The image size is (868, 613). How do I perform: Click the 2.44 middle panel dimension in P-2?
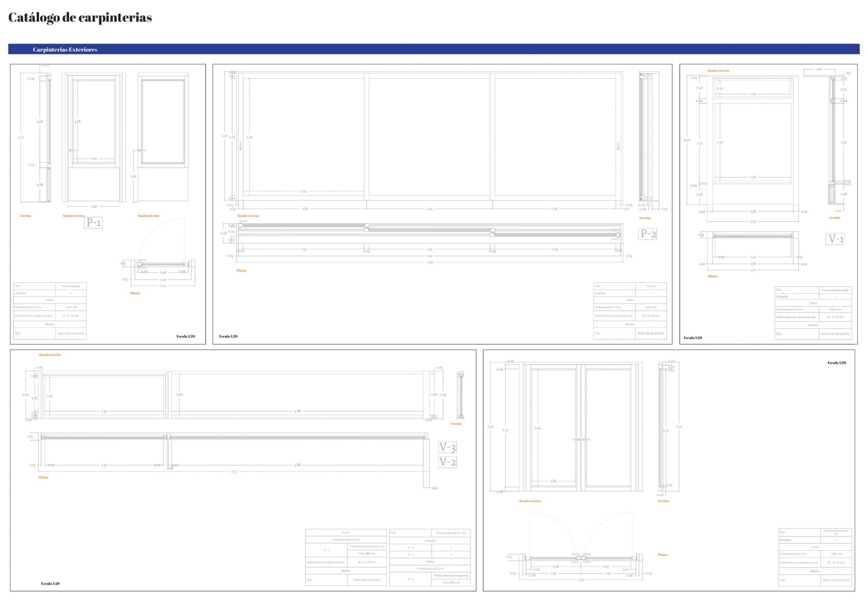(x=430, y=209)
